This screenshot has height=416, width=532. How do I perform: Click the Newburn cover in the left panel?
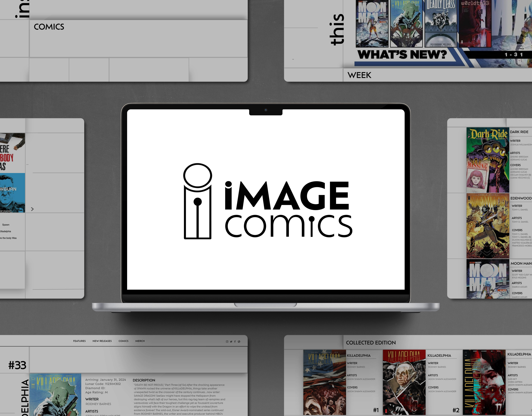[x=12, y=193]
